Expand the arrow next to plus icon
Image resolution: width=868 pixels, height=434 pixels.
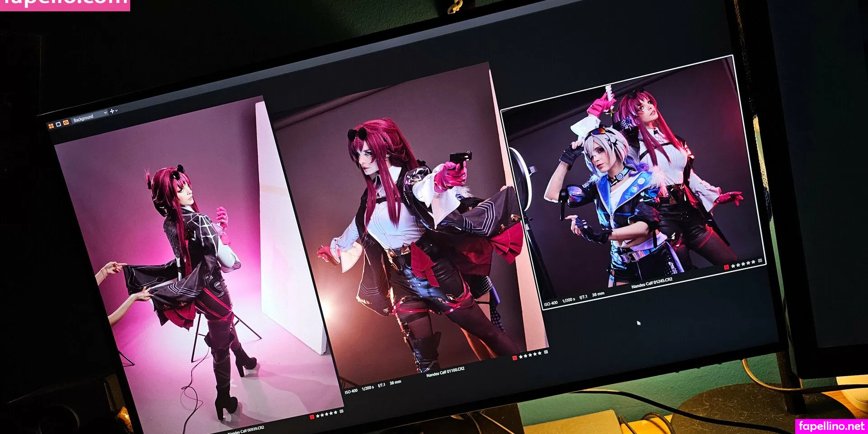(x=117, y=111)
